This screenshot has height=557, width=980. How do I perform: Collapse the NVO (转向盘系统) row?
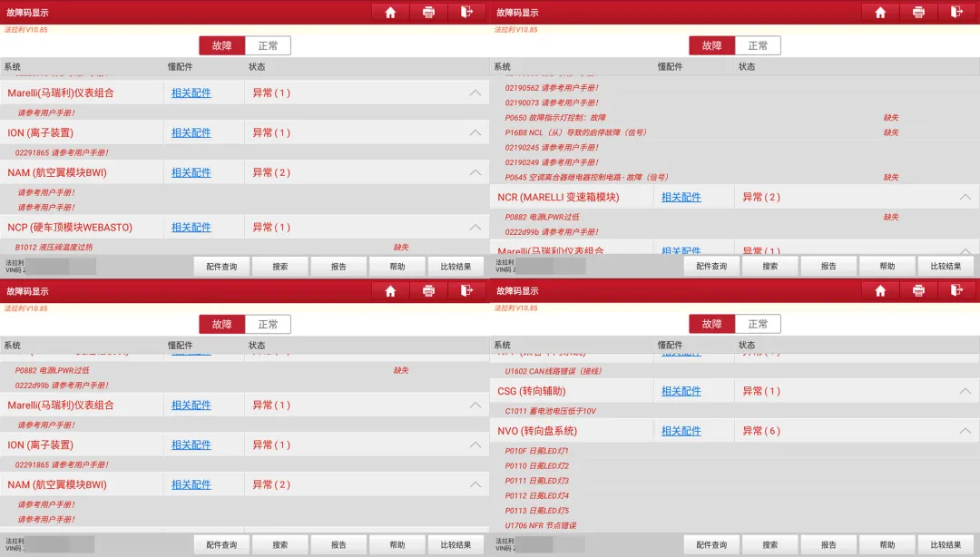pos(965,431)
